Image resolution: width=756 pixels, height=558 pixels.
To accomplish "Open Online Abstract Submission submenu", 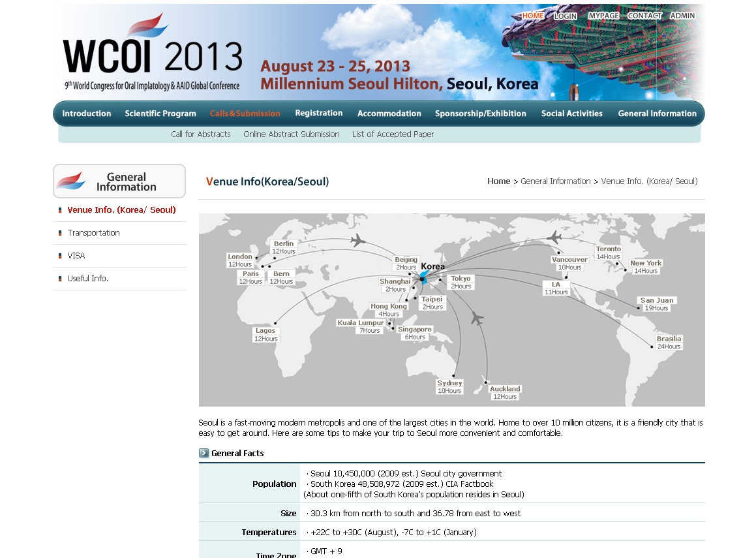I will (291, 134).
